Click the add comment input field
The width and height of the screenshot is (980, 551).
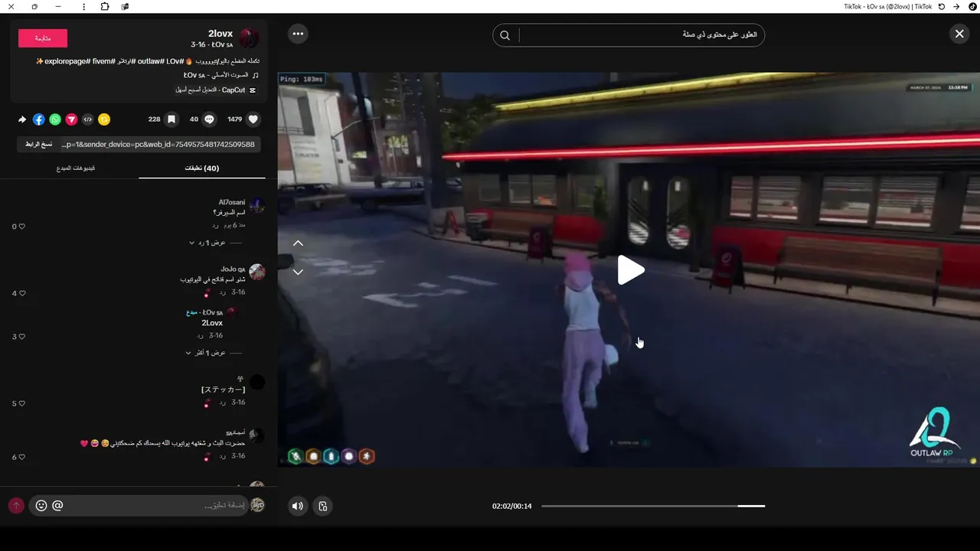138,505
